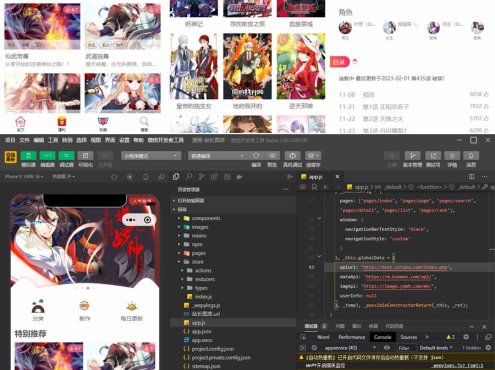Image resolution: width=495 pixels, height=370 pixels.
Task: Select the search icon in editor sidebar
Action: pyautogui.click(x=189, y=177)
